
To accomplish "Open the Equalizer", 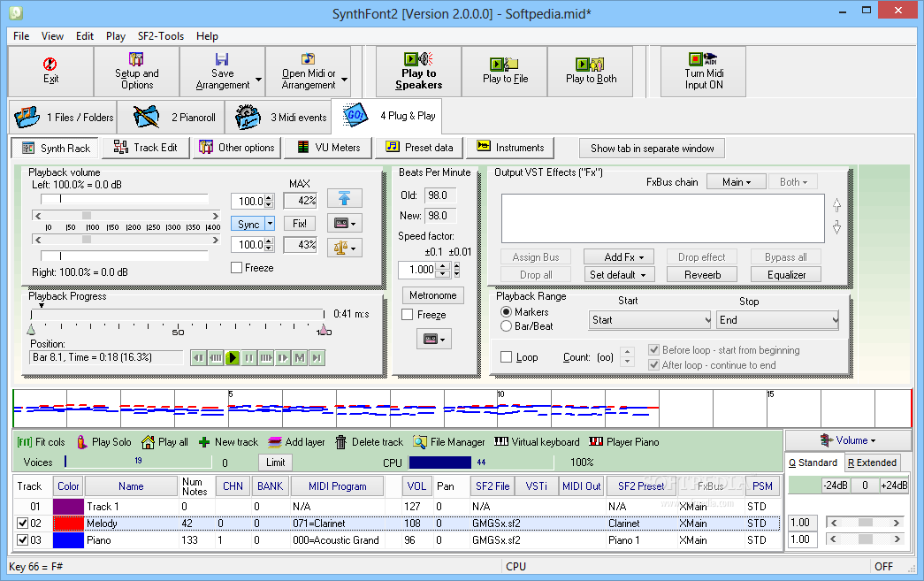I will pos(787,275).
